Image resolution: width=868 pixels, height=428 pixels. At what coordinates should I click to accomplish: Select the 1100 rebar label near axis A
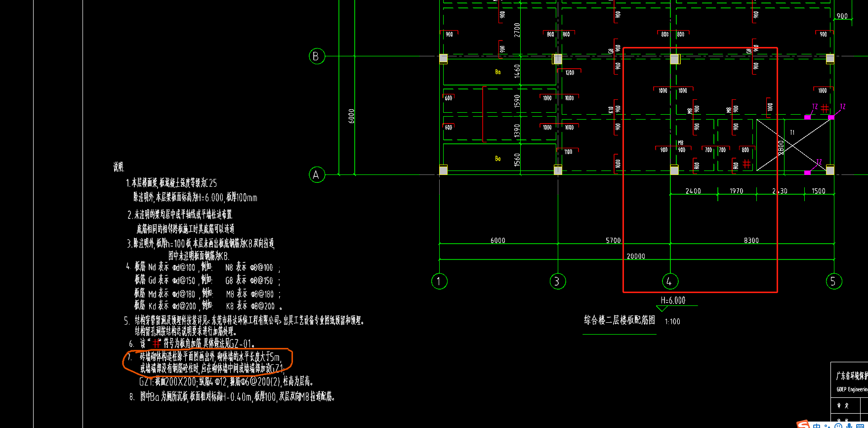coord(568,152)
